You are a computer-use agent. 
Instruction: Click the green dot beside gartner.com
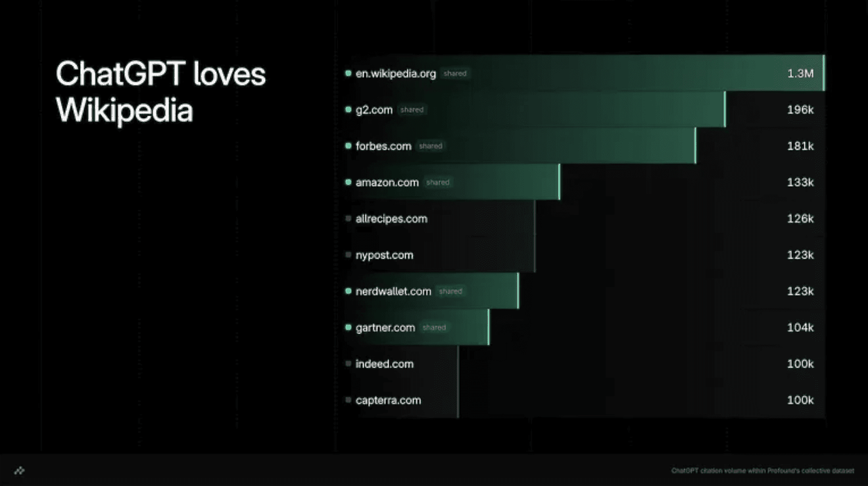click(348, 327)
